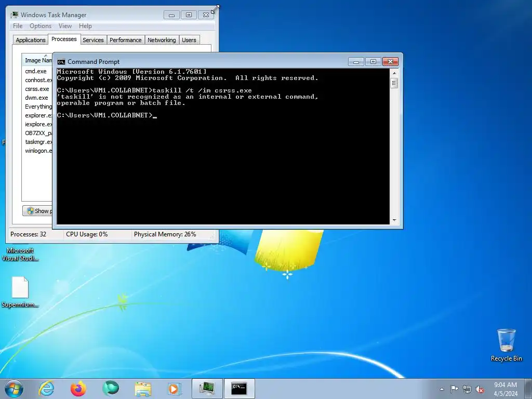
Task: Click Command Prompt scrollbar down arrow
Action: click(x=394, y=220)
